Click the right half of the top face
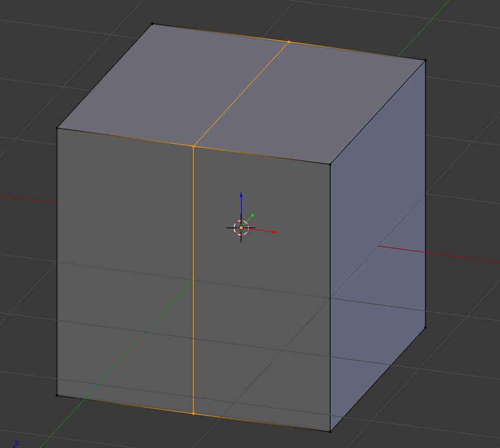500x448 pixels. [309, 104]
